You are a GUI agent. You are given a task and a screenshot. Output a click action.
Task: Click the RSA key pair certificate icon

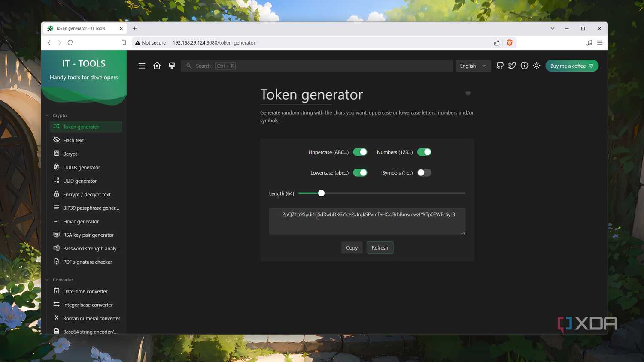pyautogui.click(x=56, y=235)
